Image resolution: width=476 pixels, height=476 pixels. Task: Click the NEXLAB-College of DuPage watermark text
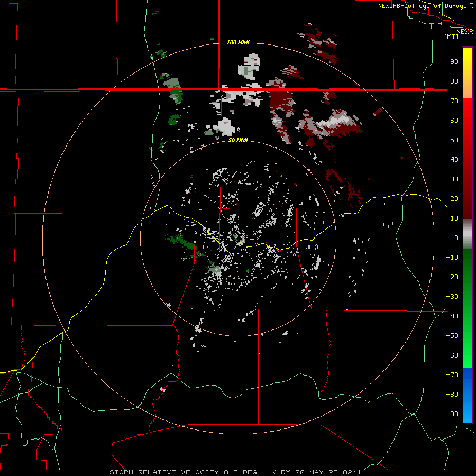(x=425, y=6)
